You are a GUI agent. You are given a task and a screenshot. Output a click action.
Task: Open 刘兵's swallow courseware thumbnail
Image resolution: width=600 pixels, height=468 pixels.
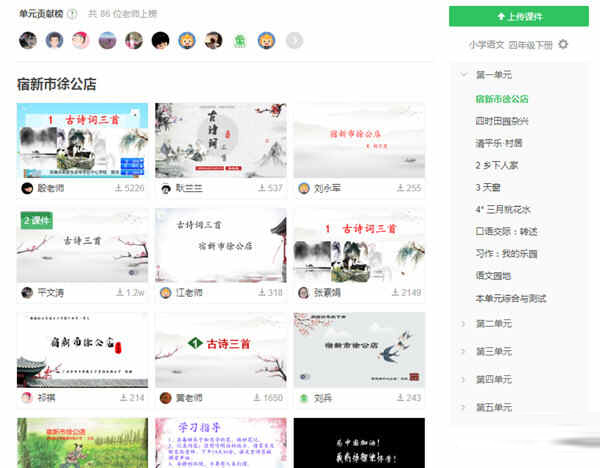359,350
